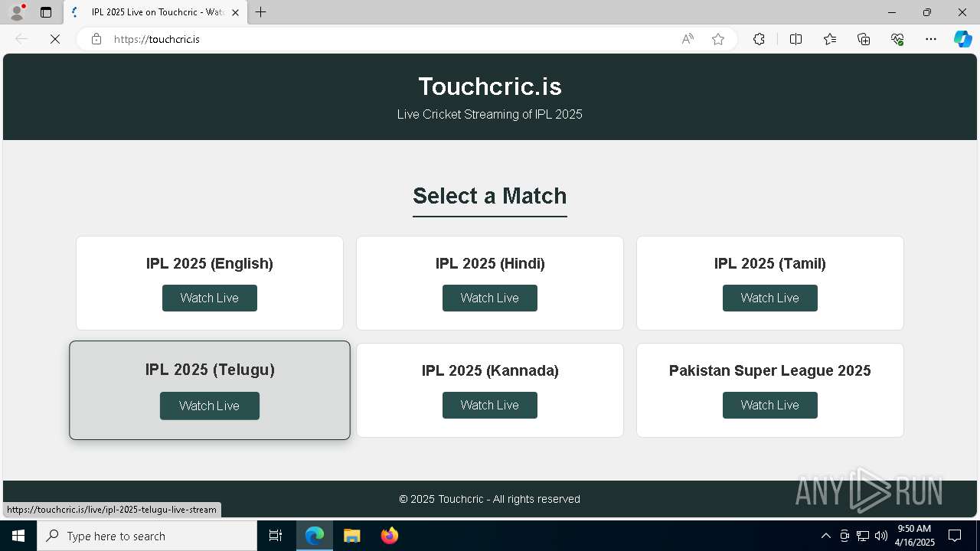Viewport: 980px width, 551px height.
Task: Select the IPL 2025 (Kannada) card title
Action: 490,370
